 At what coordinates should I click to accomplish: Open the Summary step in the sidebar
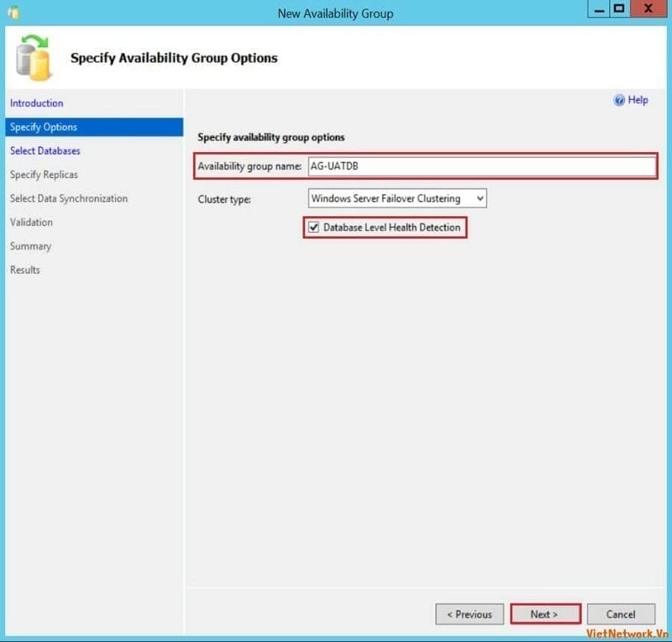click(x=30, y=246)
